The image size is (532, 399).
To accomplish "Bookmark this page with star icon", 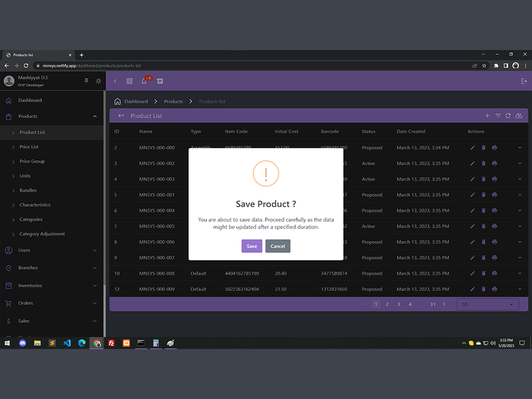I will 484,65.
